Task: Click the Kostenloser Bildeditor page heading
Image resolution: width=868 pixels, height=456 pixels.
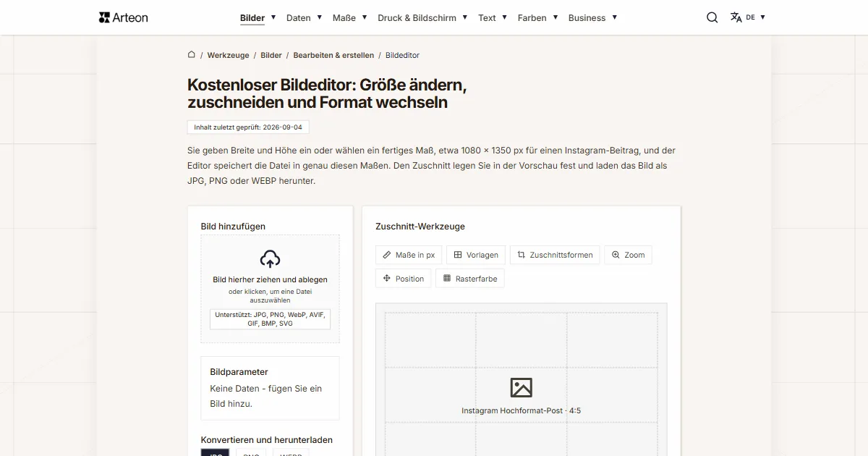Action: [x=327, y=93]
